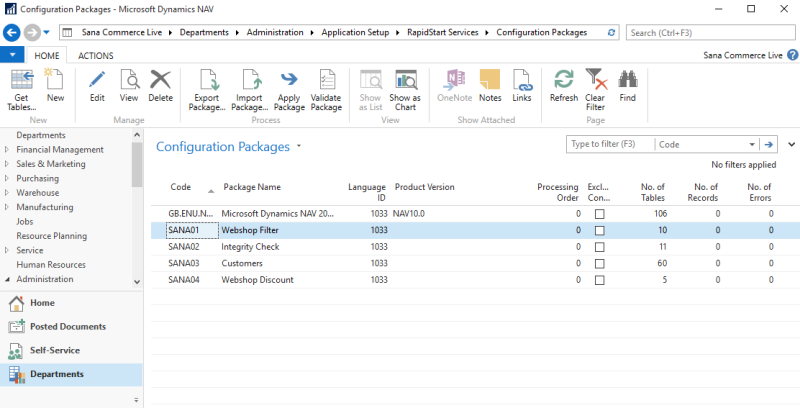
Task: Open Self-Service in navigation pane
Action: pyautogui.click(x=71, y=350)
